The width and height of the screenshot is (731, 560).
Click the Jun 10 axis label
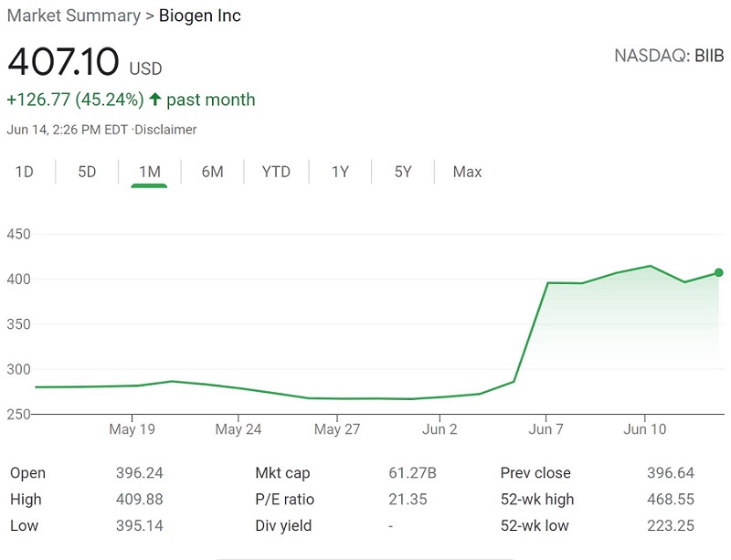click(x=645, y=429)
